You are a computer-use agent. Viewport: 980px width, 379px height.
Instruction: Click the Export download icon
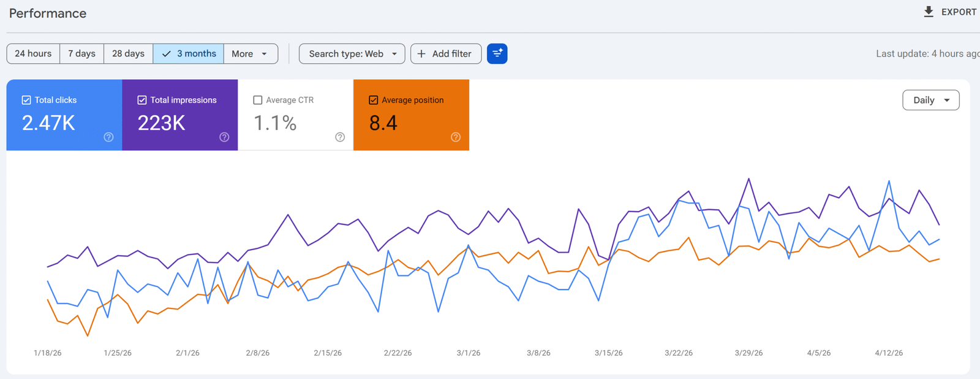point(929,12)
